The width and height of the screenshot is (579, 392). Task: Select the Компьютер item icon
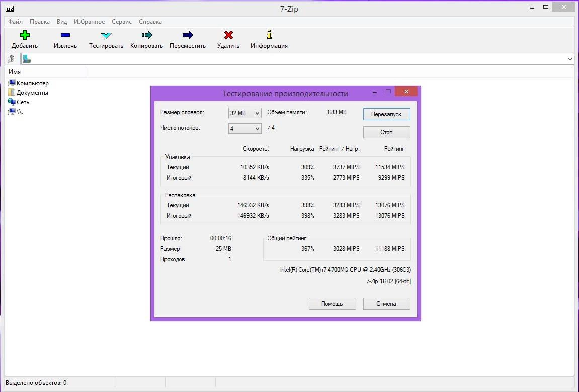12,83
